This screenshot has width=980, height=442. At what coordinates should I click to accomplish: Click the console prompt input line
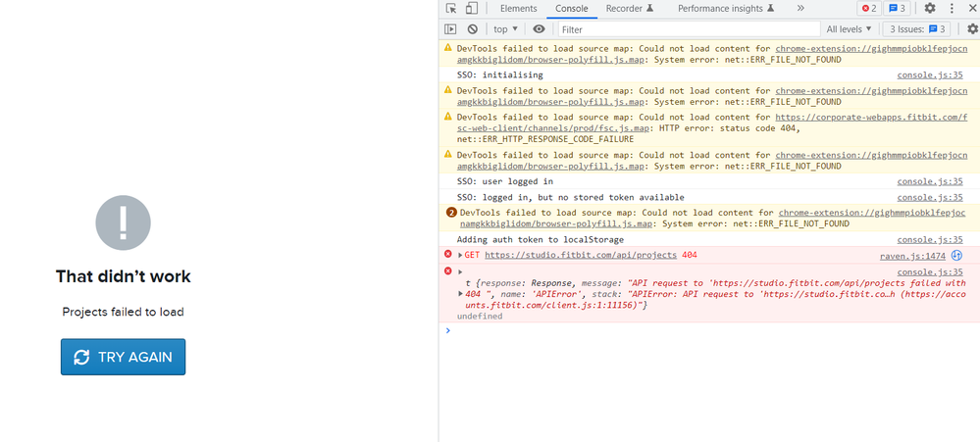point(708,331)
